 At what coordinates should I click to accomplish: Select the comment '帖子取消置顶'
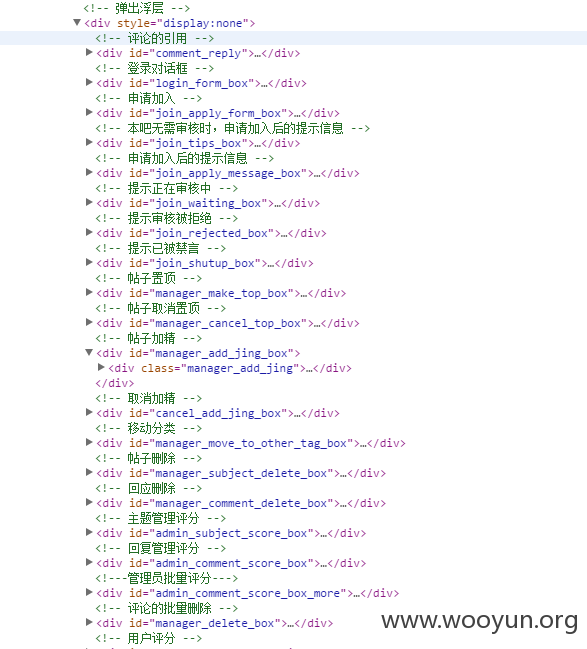161,308
